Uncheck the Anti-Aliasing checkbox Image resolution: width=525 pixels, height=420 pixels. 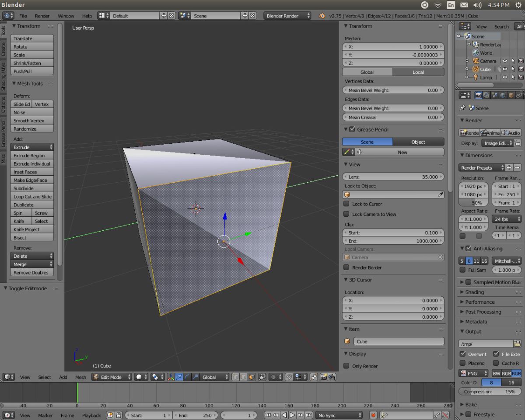point(469,248)
